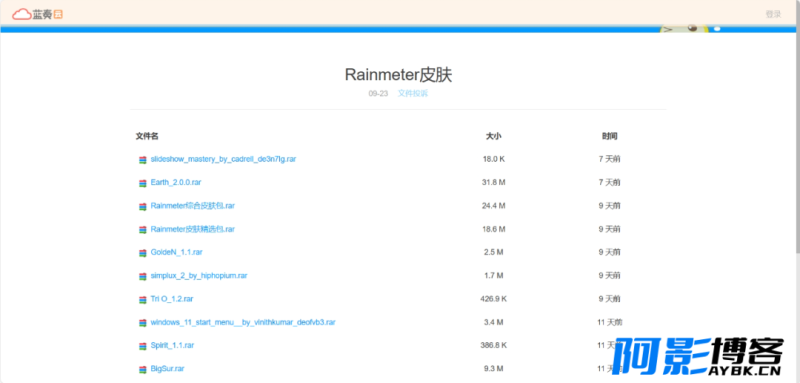Click the archive icon beside Tri O_1.2.rar
The image size is (800, 383).
point(143,300)
